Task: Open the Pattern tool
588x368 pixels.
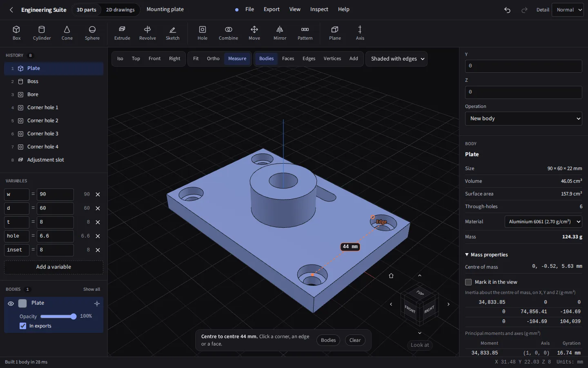Action: pyautogui.click(x=305, y=33)
